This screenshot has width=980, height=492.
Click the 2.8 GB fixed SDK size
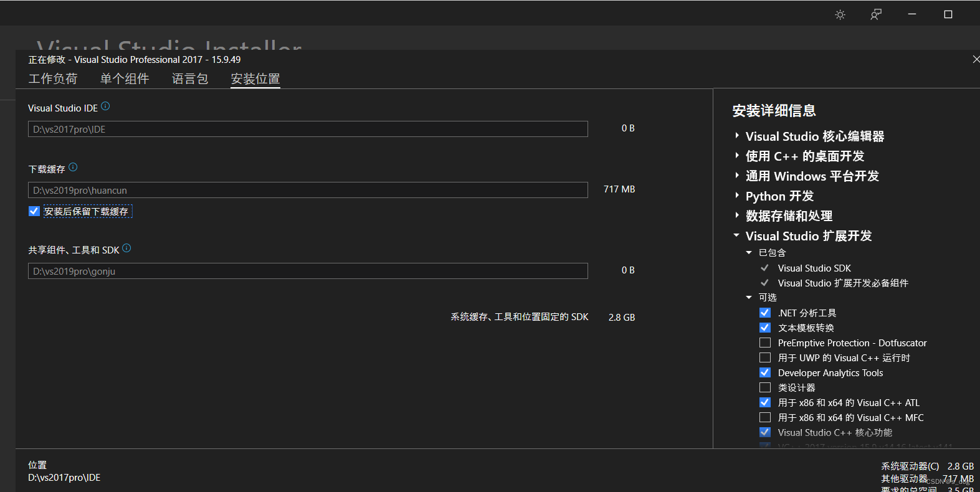(622, 318)
